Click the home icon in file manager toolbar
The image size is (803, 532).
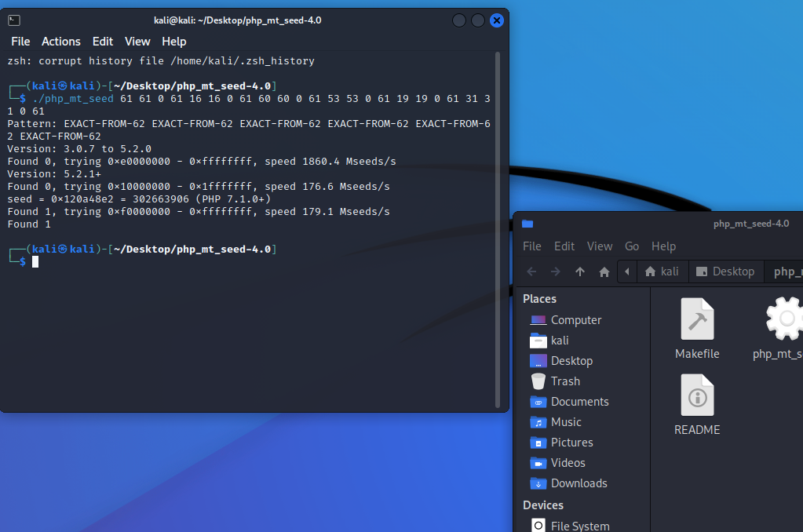604,271
